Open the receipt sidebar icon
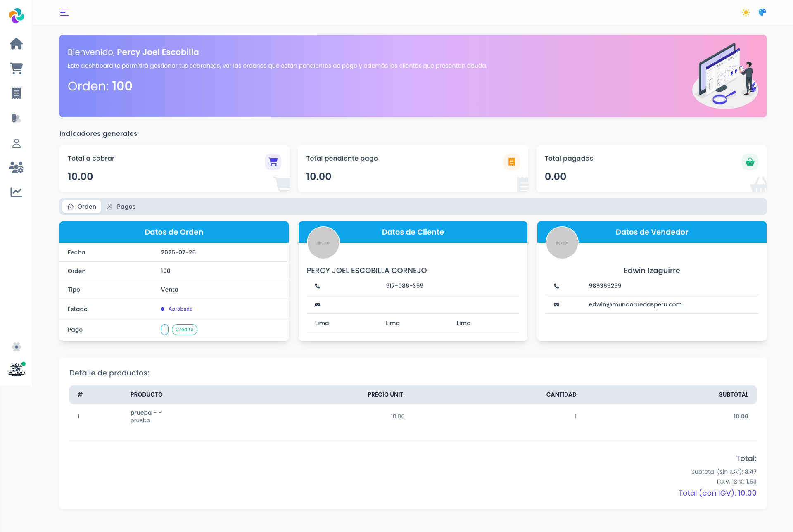 (16, 93)
